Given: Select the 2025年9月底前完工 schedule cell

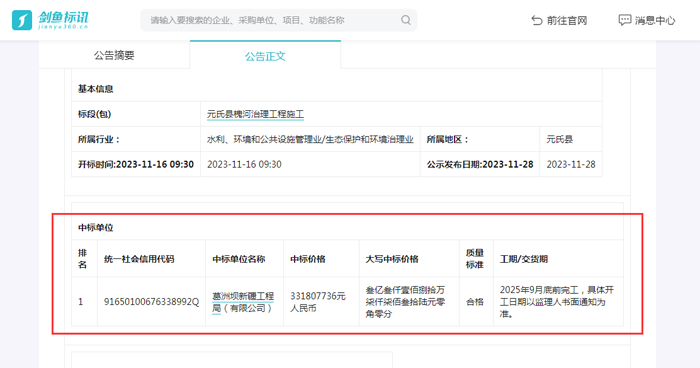Looking at the screenshot, I should click(558, 302).
